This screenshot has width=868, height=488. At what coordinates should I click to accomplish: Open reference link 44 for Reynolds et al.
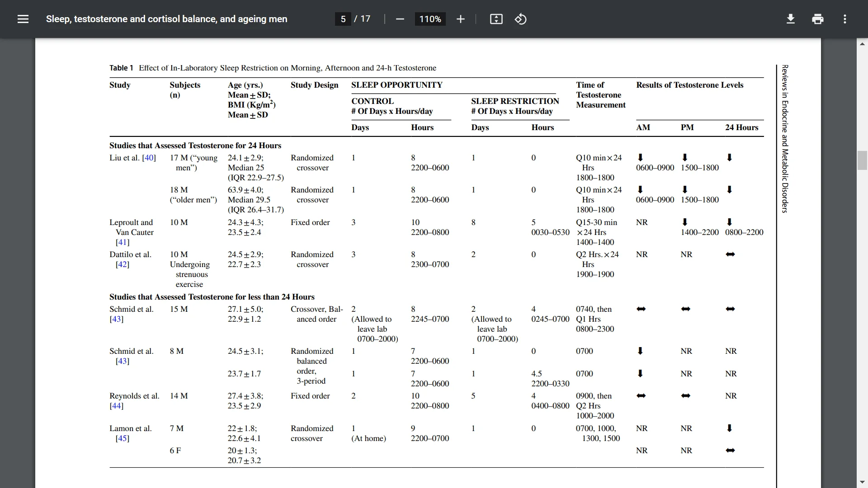pyautogui.click(x=116, y=406)
